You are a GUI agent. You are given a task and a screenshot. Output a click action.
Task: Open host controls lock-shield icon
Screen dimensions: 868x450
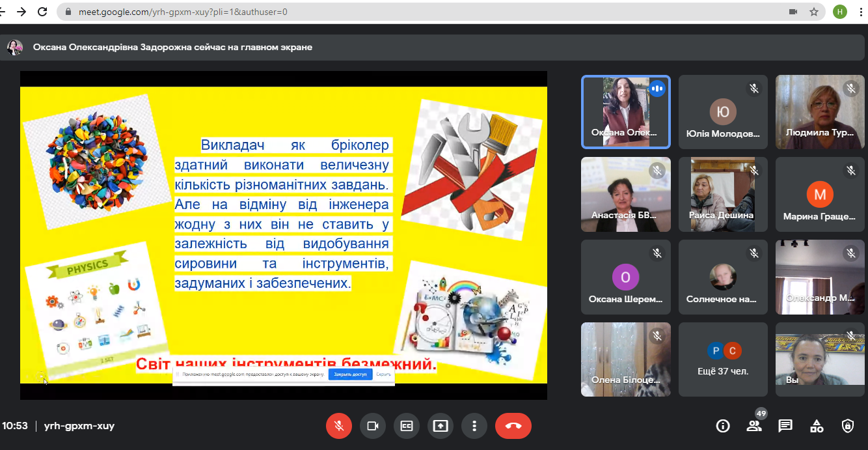pyautogui.click(x=848, y=426)
